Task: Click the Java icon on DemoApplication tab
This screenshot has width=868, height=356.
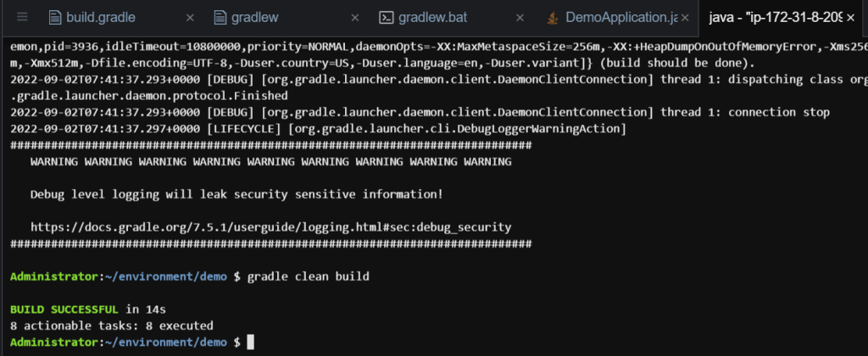Action: tap(551, 17)
